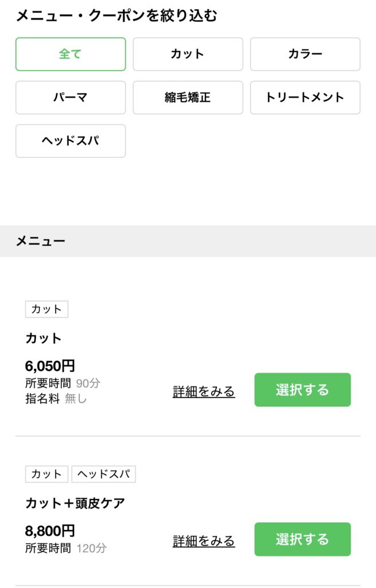
Task: Select the 全て filter button
Action: [x=71, y=54]
